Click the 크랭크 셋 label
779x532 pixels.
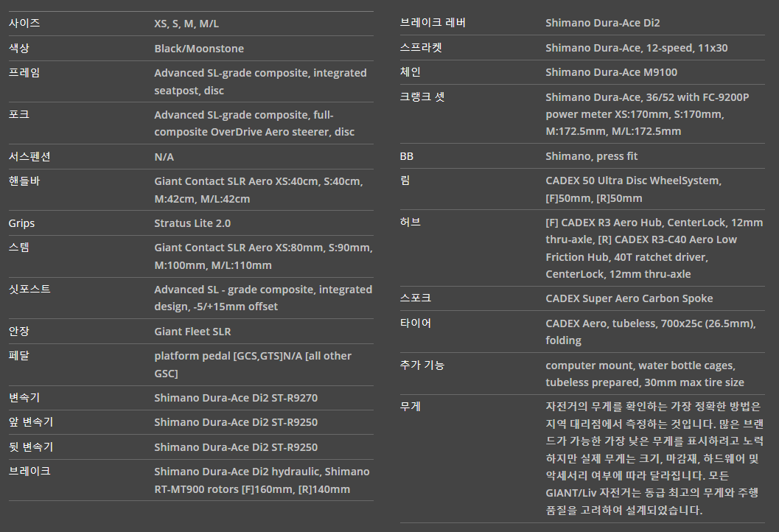point(422,97)
